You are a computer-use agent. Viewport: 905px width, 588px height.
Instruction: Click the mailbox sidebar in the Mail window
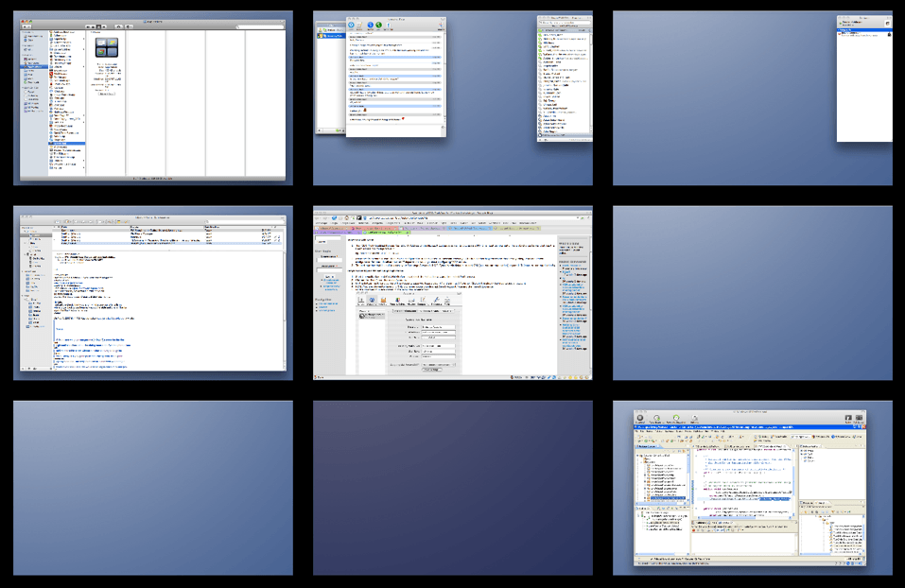coord(34,293)
